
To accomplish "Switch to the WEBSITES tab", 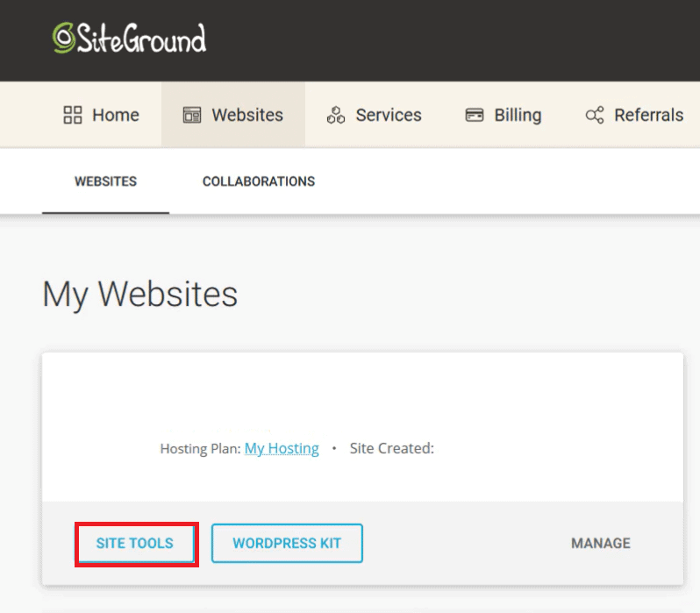I will point(105,182).
